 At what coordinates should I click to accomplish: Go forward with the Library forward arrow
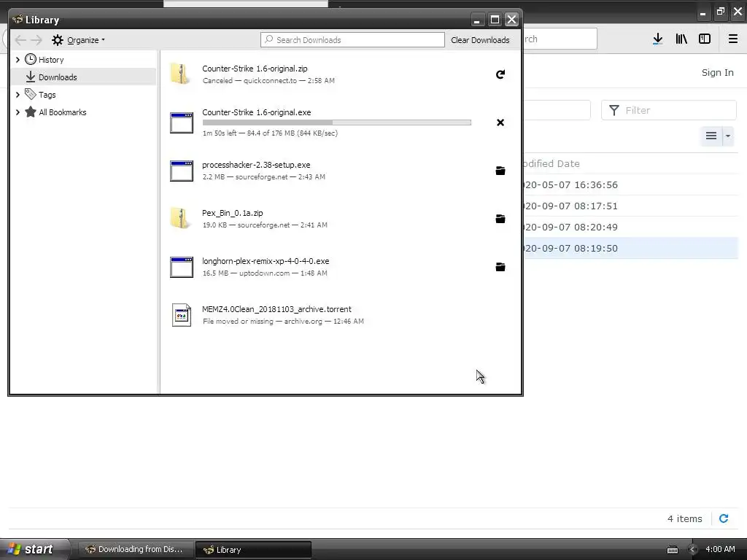click(x=36, y=40)
